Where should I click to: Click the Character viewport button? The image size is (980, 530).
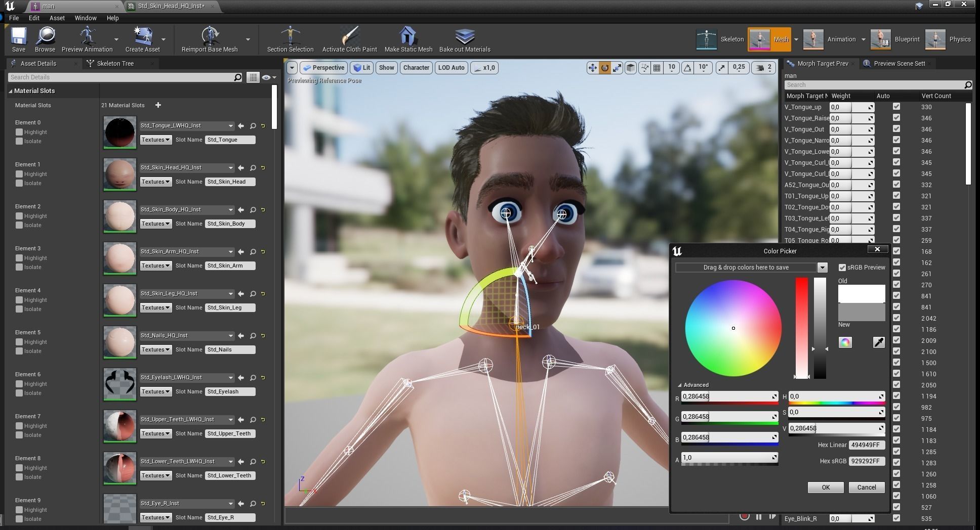[x=416, y=68]
